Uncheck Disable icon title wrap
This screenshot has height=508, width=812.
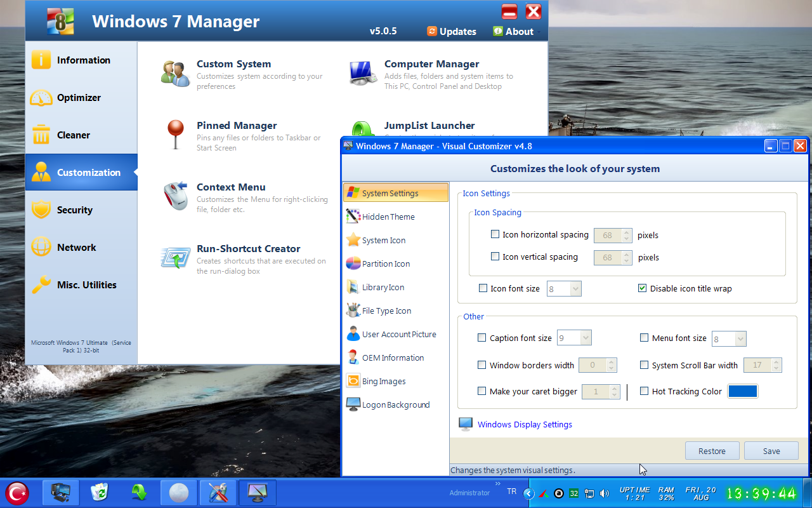[643, 288]
